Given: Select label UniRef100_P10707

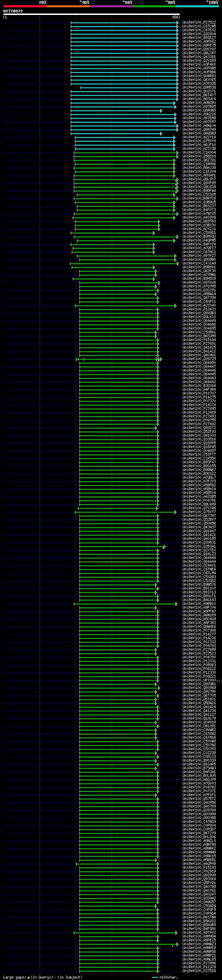Looking at the screenshot, I should pos(199,393).
